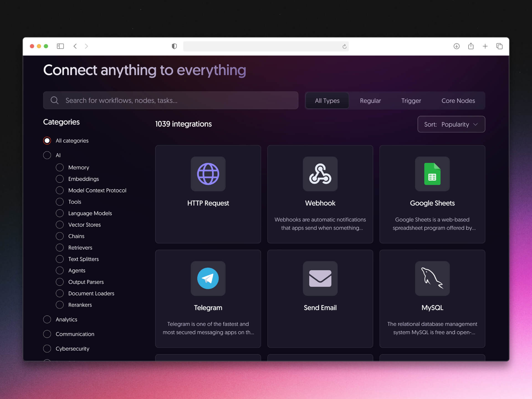Switch to the Core Nodes tab

458,101
